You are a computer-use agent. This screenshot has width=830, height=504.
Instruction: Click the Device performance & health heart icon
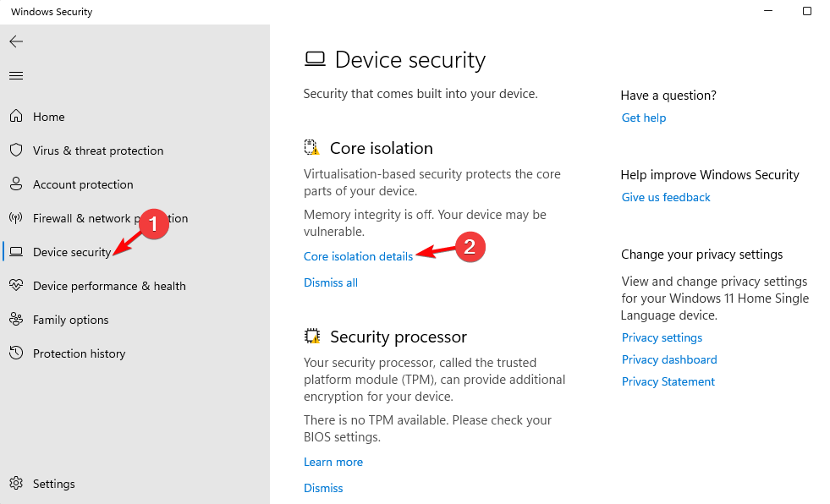pyautogui.click(x=16, y=286)
